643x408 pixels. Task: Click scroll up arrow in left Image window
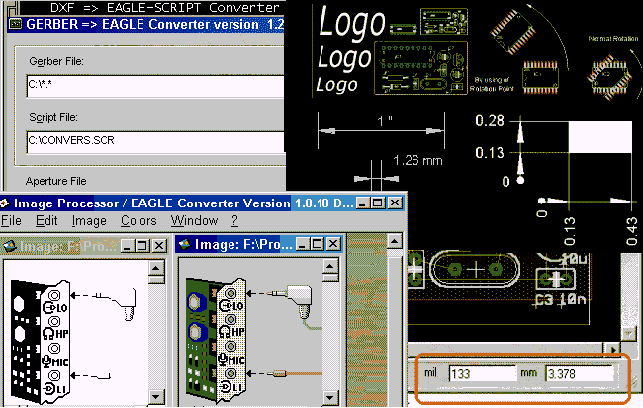(x=156, y=269)
